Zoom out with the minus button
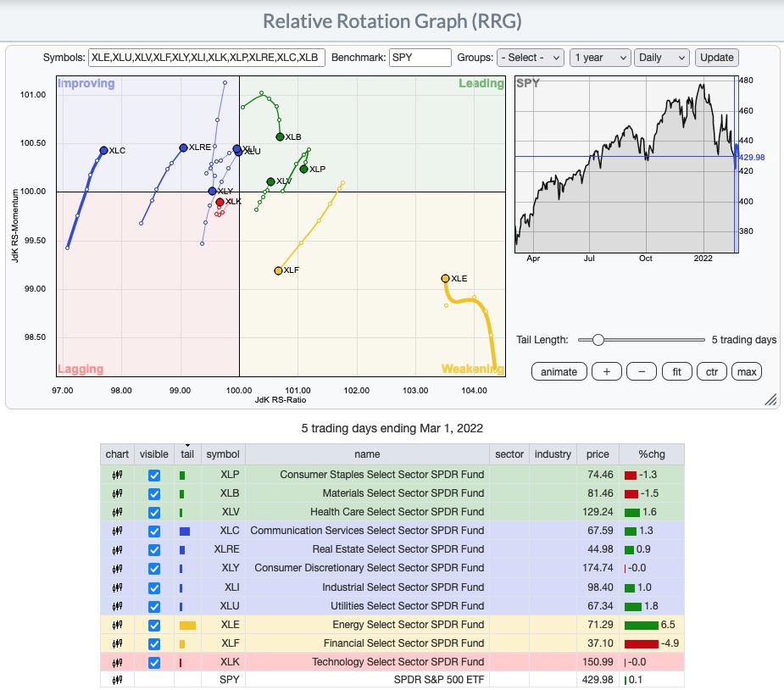This screenshot has width=784, height=690. 642,371
